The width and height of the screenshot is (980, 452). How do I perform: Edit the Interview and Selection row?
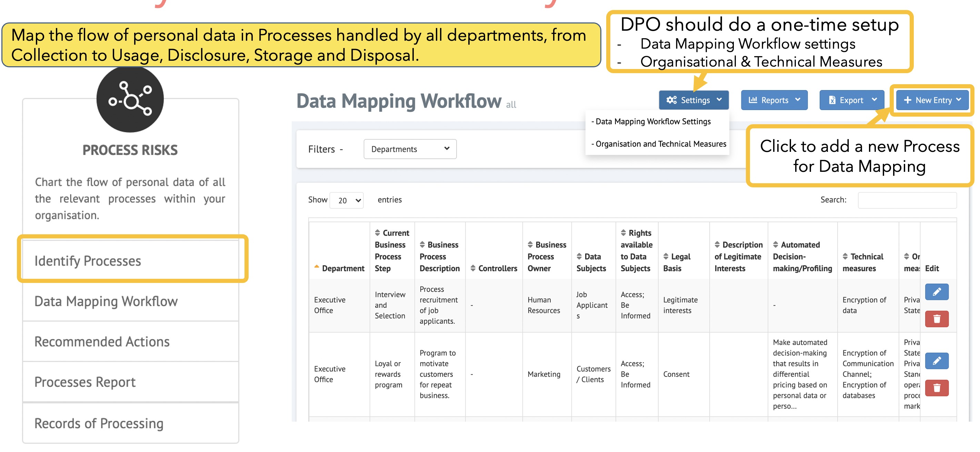point(936,292)
